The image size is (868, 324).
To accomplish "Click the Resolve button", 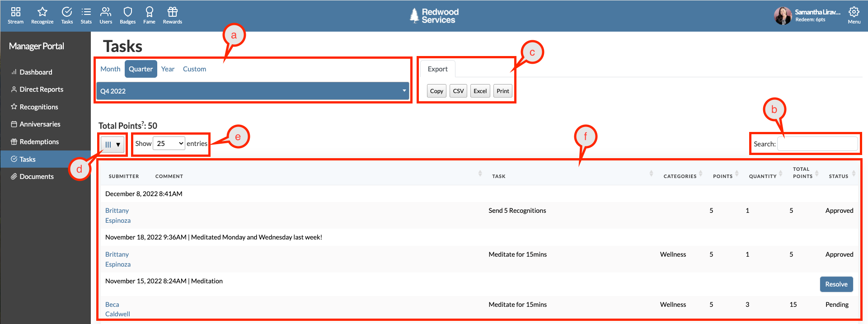I will coord(836,284).
